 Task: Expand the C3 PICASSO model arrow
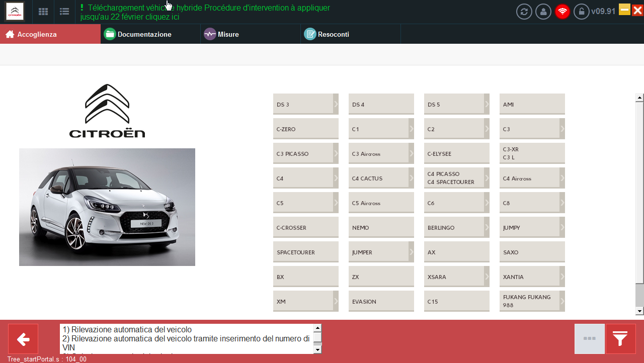336,153
